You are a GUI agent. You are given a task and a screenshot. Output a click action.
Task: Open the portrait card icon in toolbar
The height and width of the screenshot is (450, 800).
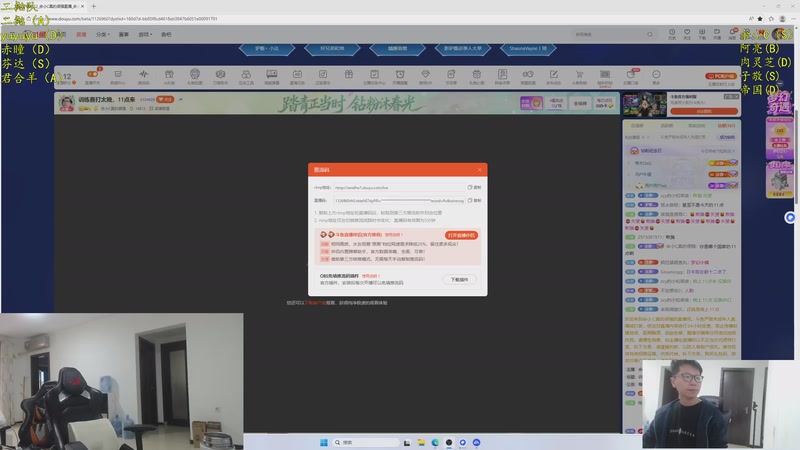click(x=503, y=74)
